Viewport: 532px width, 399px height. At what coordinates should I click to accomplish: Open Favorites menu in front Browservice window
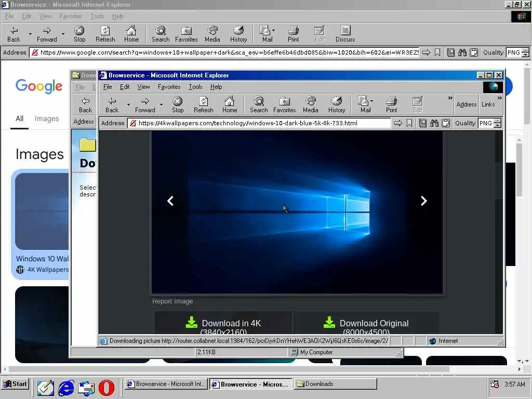pyautogui.click(x=169, y=87)
